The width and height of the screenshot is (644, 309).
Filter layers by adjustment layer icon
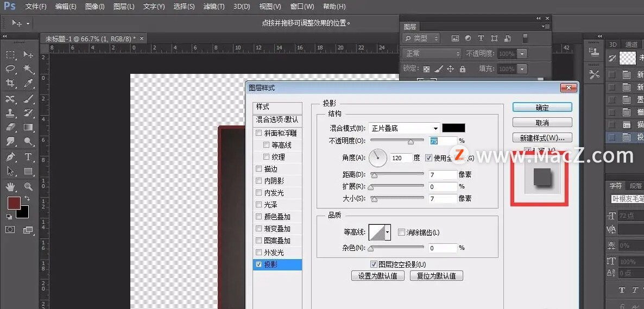coord(468,38)
